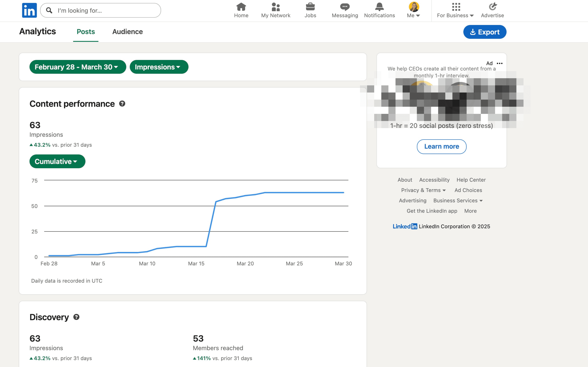
Task: Switch to the Audience tab
Action: [127, 32]
